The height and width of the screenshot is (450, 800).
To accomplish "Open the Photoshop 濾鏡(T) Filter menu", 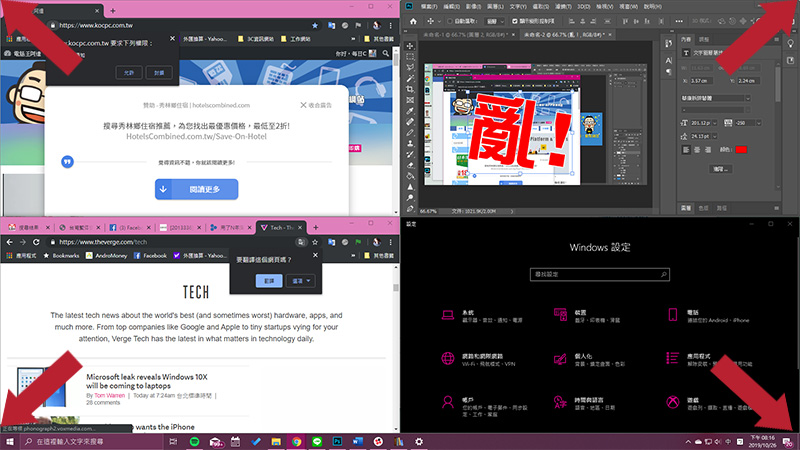I will tap(563, 7).
